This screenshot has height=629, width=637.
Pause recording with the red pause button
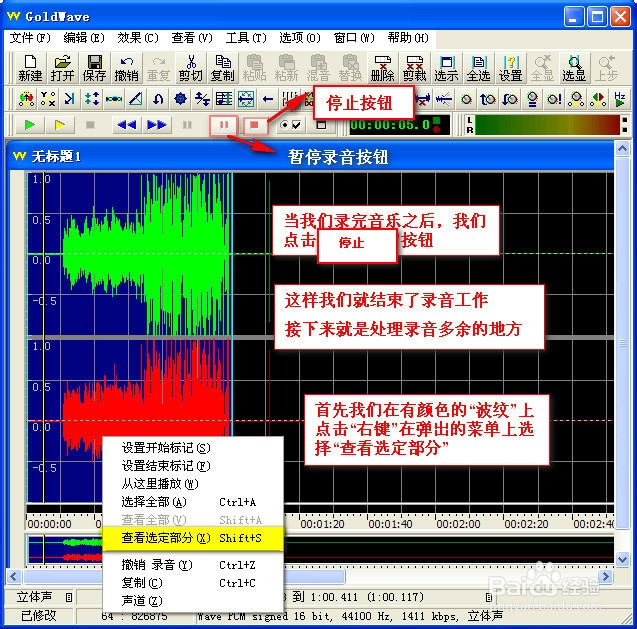tap(223, 125)
